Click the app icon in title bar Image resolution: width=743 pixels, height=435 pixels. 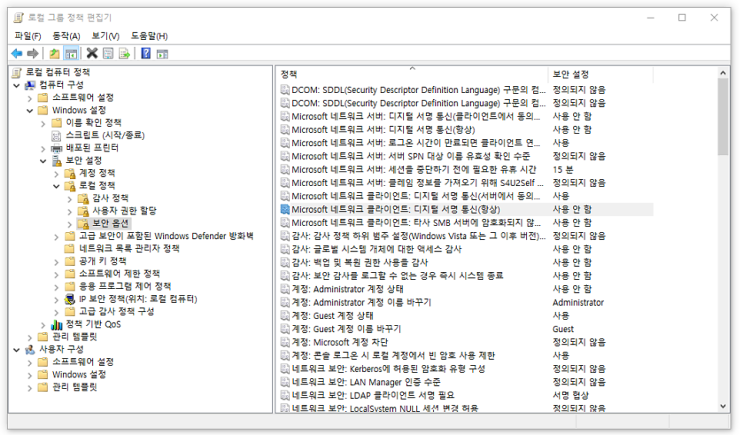(x=18, y=18)
